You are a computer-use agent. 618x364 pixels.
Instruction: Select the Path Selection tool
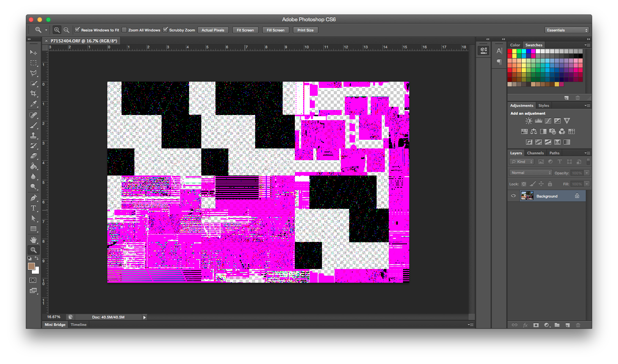33,218
